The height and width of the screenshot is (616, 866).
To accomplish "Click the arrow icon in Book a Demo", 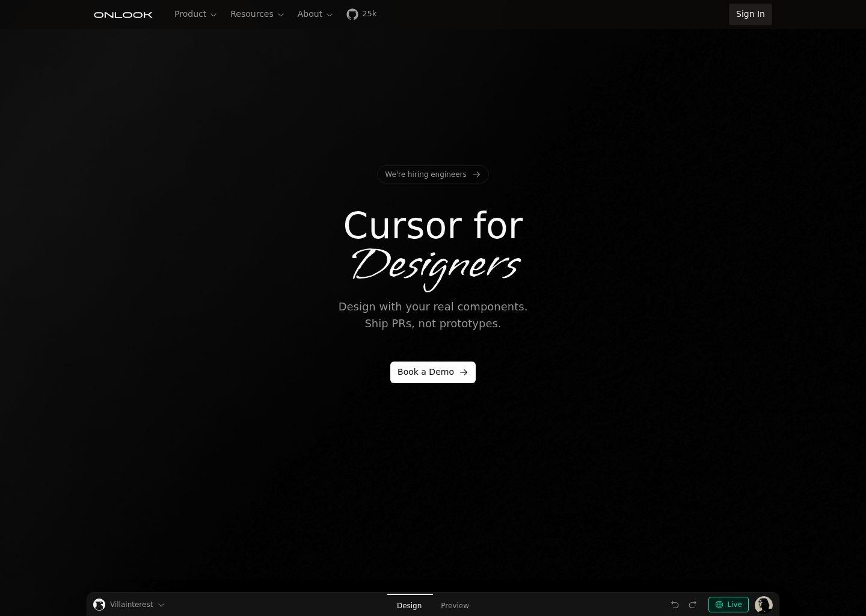I will coord(464,372).
